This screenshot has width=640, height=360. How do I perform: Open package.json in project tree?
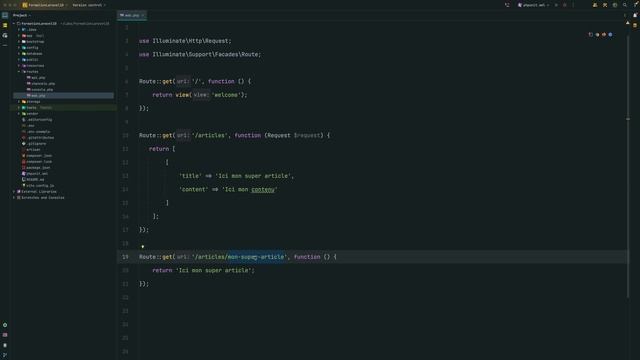click(x=36, y=167)
